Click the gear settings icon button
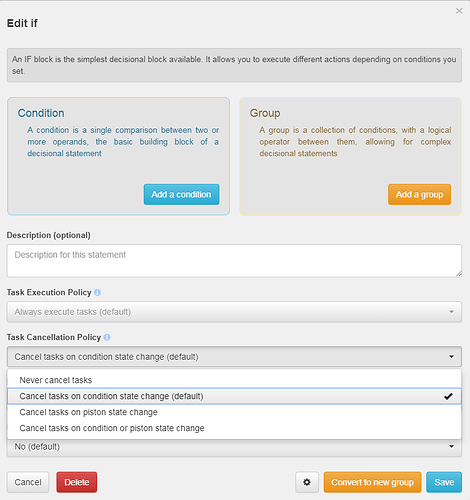 coord(307,482)
